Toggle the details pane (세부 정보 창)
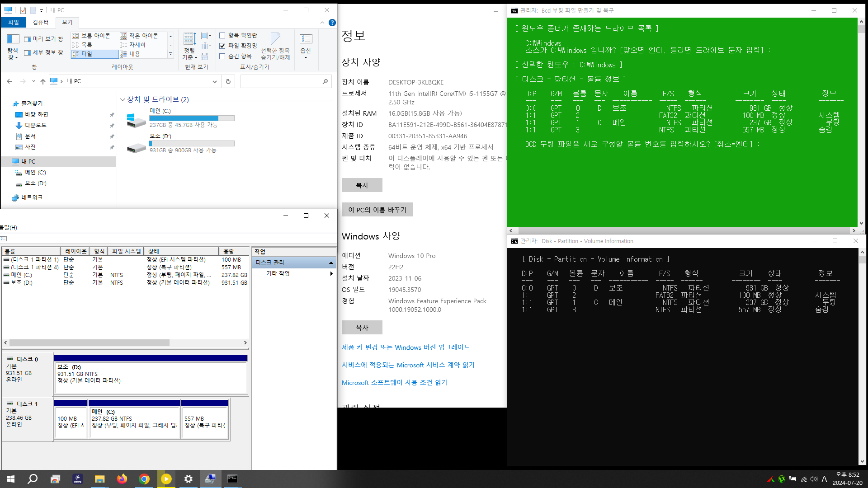Image resolution: width=868 pixels, height=488 pixels. coord(44,52)
